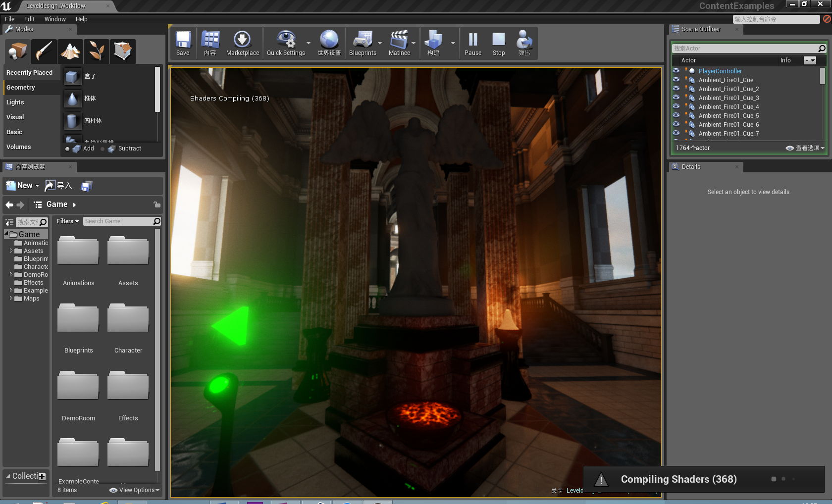
Task: Go forward with content browser right arrow
Action: (20, 204)
